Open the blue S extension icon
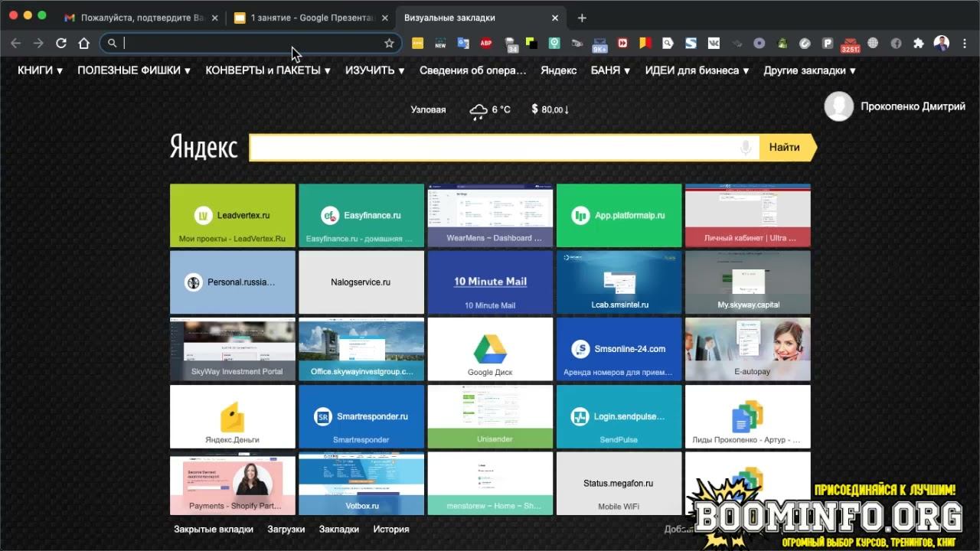Viewport: 980px width, 551px height. pyautogui.click(x=691, y=44)
